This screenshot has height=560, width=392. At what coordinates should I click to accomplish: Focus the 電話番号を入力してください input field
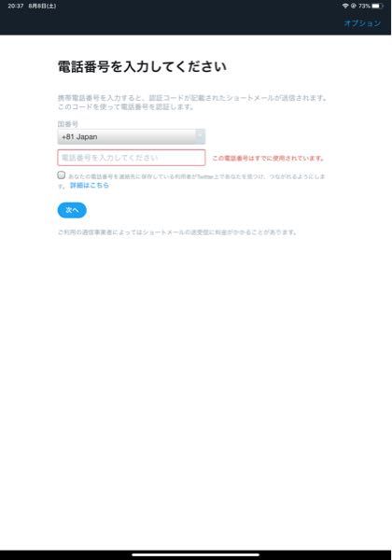pyautogui.click(x=132, y=158)
